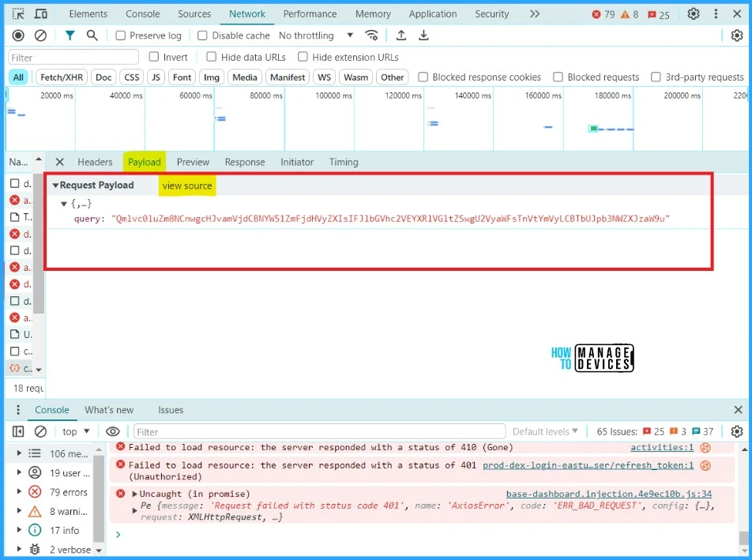Screen dimensions: 752x560
Task: Collapse the payload JSON object
Action: point(64,204)
